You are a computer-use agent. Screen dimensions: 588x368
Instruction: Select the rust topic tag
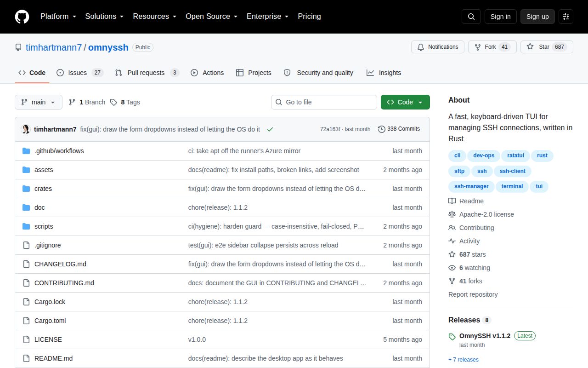(x=542, y=155)
